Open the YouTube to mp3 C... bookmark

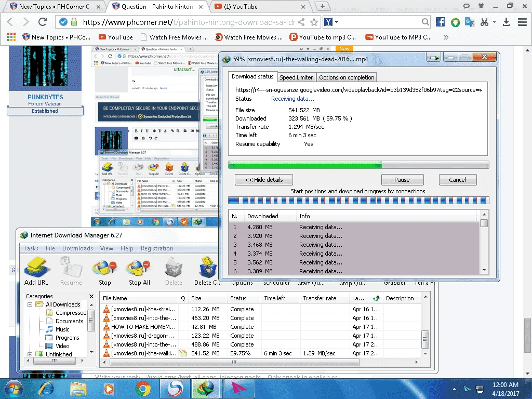(x=323, y=37)
